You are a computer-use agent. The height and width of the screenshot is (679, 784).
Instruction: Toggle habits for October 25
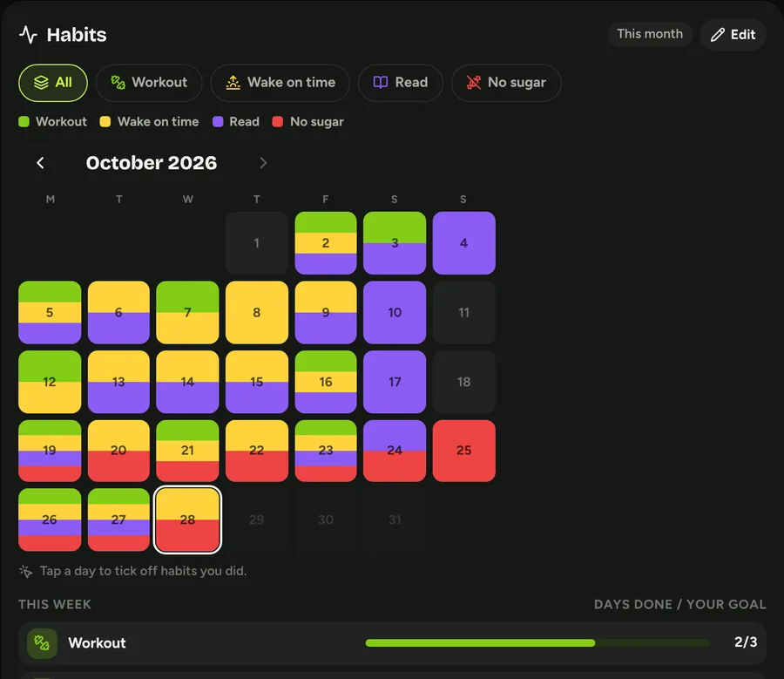point(464,451)
